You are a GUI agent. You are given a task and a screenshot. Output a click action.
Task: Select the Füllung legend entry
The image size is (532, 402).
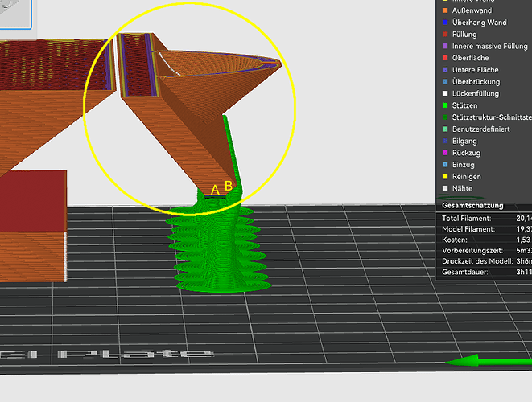[464, 35]
